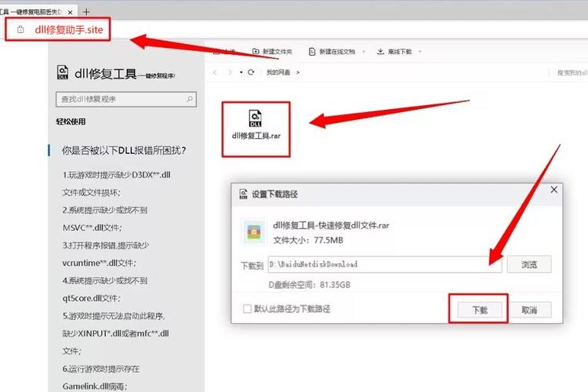Click list text vcruntime**.dll文件

pos(99,263)
